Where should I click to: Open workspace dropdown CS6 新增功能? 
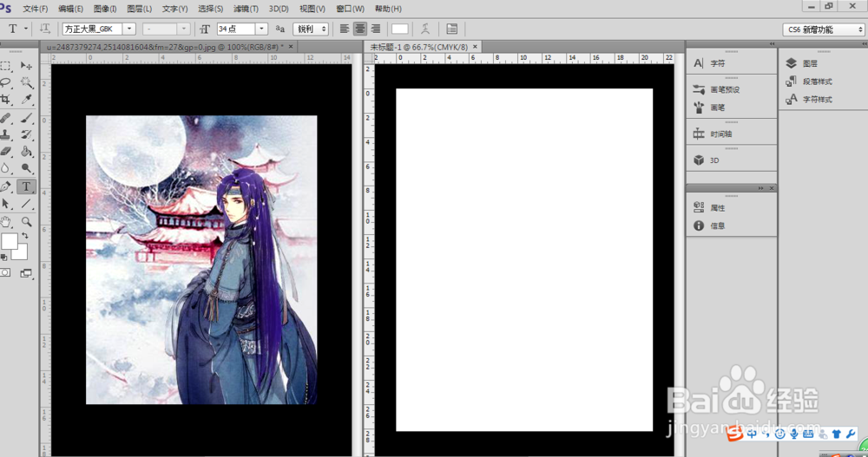pos(824,29)
